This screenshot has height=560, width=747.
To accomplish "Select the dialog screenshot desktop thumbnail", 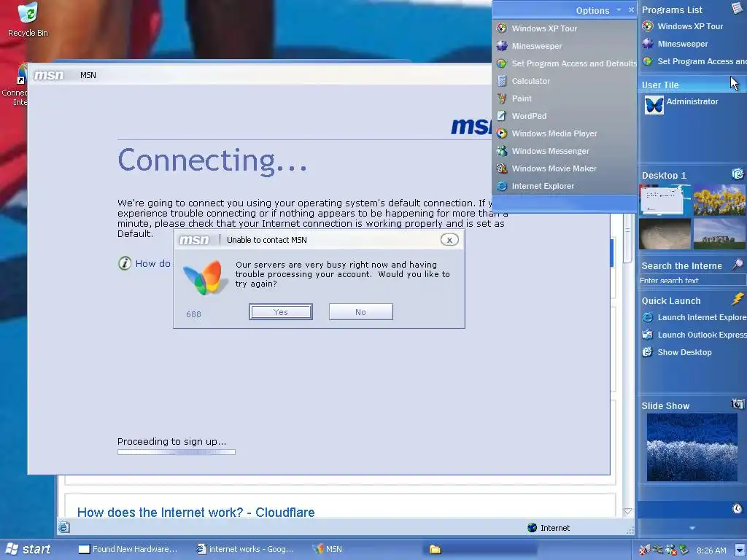I will [665, 200].
